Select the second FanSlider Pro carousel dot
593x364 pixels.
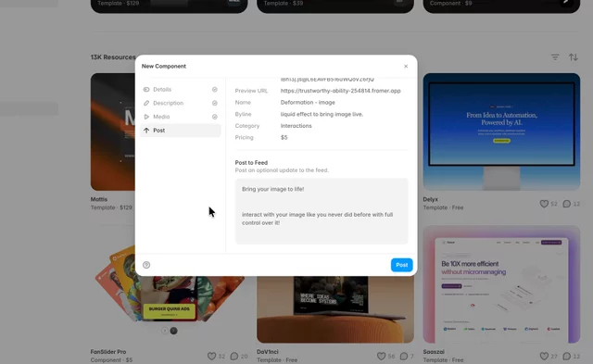tap(173, 331)
